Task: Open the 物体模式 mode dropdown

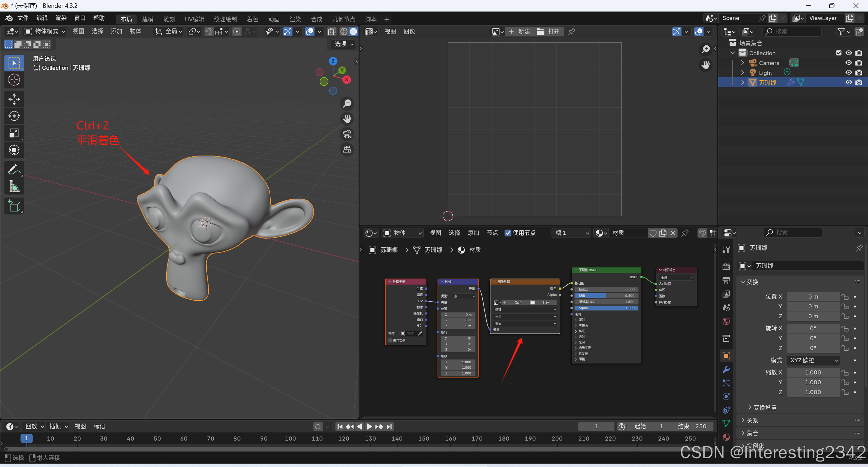Action: (45, 32)
